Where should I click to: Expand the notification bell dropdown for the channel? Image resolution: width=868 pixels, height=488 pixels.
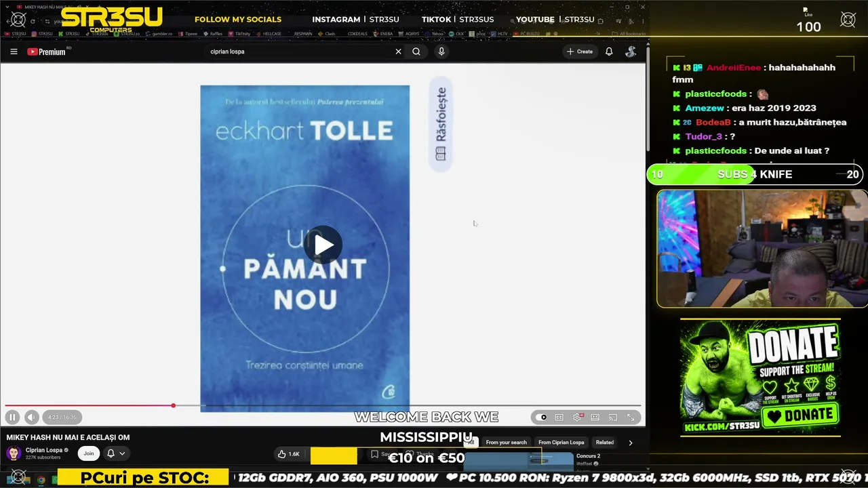tap(116, 453)
